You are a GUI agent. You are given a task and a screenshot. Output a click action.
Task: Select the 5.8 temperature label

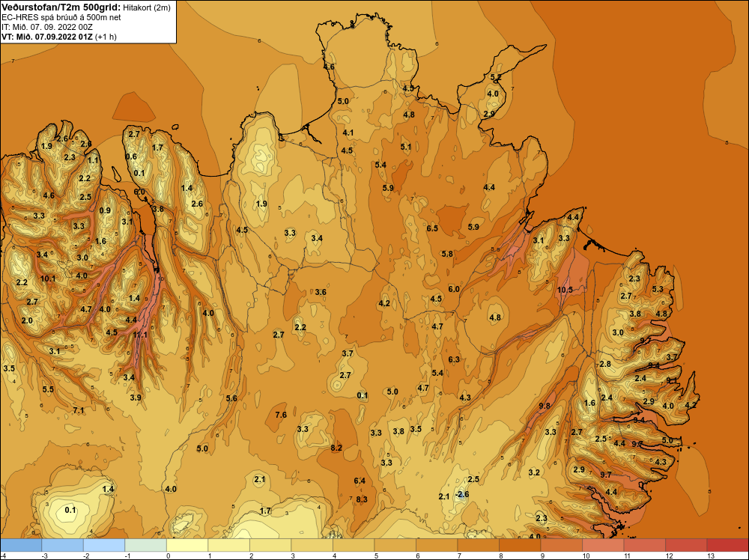[447, 254]
